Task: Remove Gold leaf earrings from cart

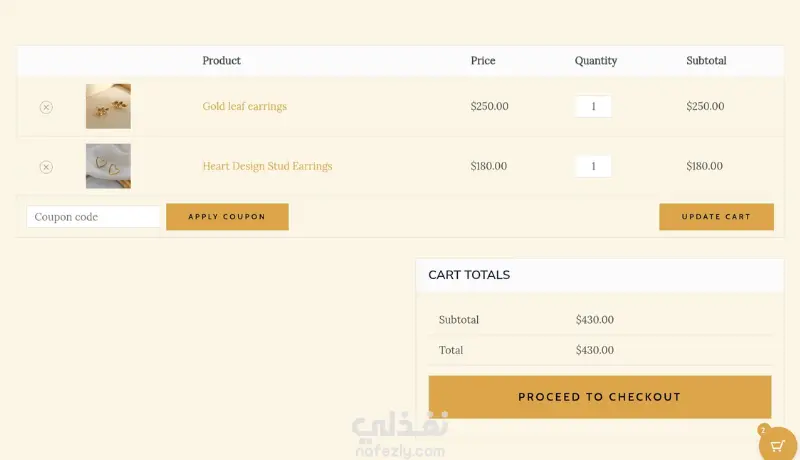Action: click(x=46, y=107)
